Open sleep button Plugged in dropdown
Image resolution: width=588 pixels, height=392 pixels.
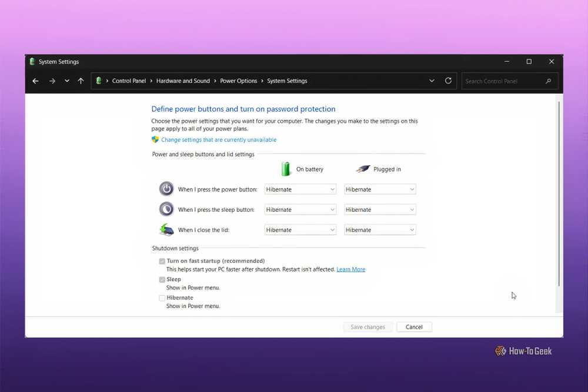(x=380, y=209)
